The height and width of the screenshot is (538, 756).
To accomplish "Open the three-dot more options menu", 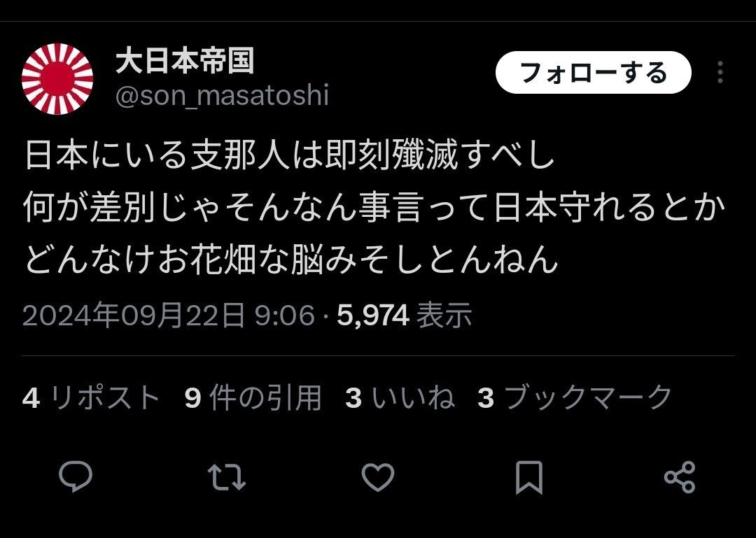I will (x=720, y=72).
